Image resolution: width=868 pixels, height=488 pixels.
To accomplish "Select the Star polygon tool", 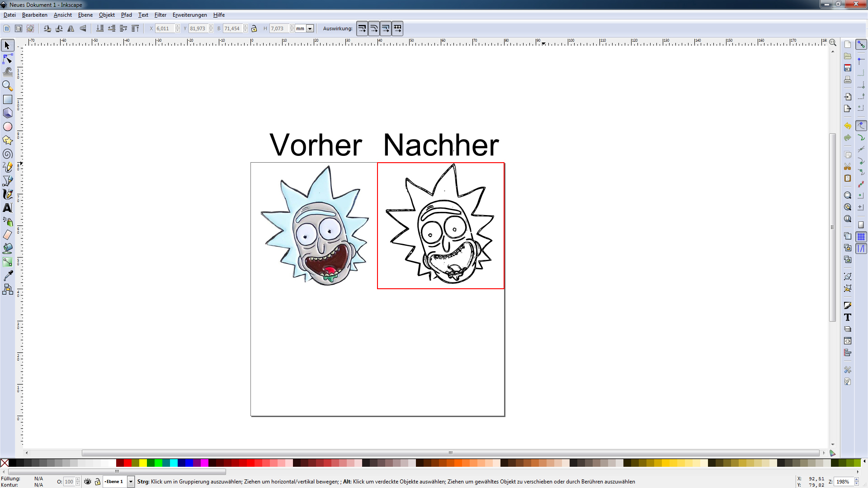I will coord(7,140).
